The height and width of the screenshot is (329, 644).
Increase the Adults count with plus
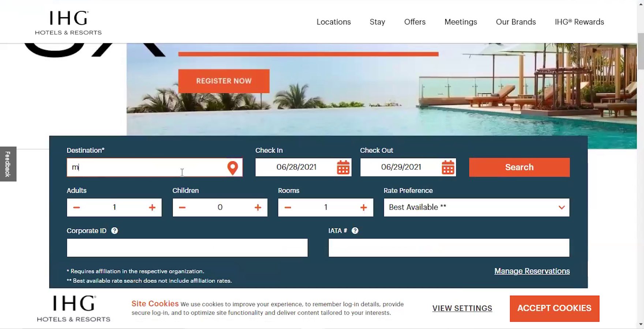[152, 208]
